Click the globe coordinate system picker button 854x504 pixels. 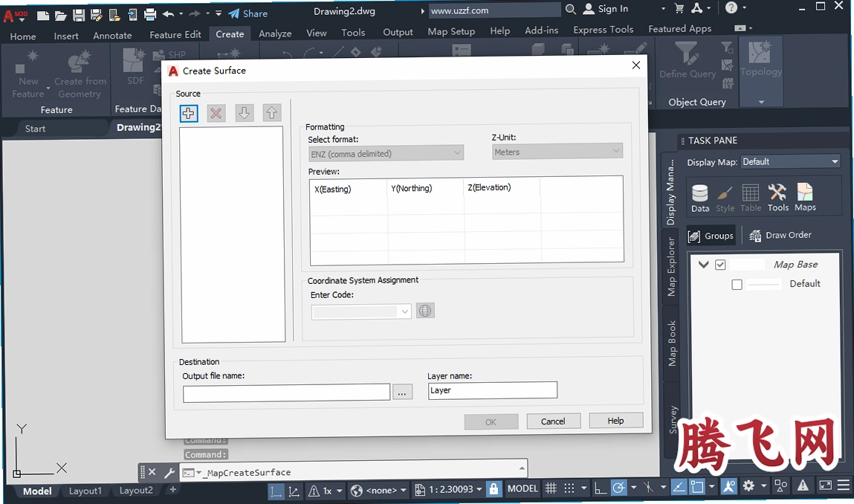click(x=425, y=311)
